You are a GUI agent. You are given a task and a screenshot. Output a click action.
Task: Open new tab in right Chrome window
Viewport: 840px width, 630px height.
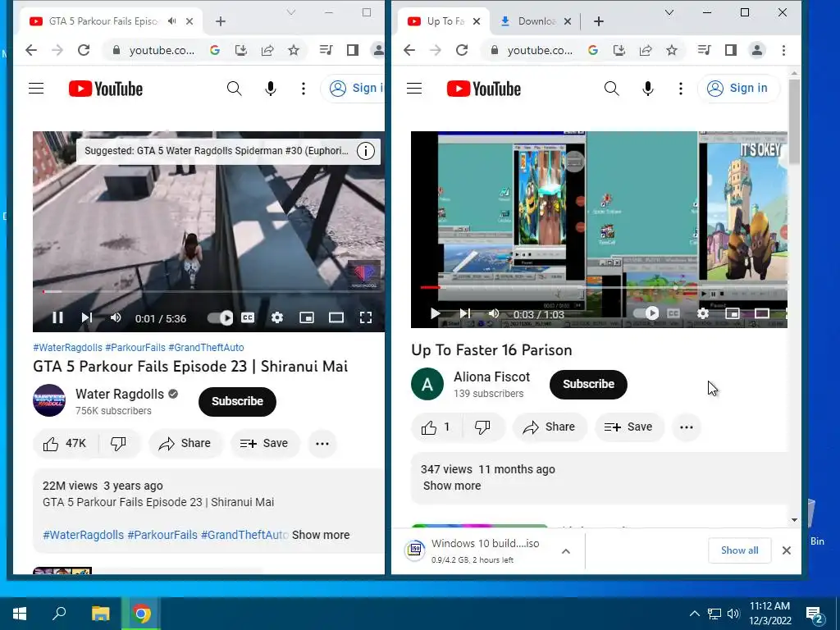click(599, 21)
